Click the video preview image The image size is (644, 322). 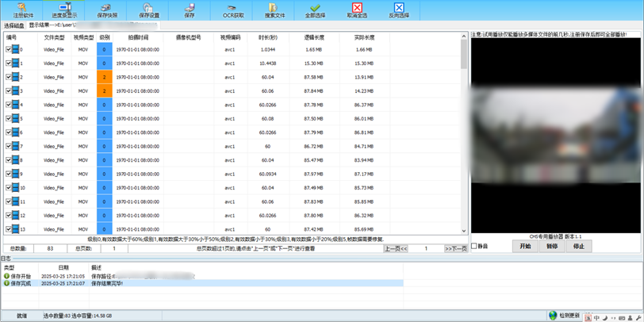coord(556,135)
